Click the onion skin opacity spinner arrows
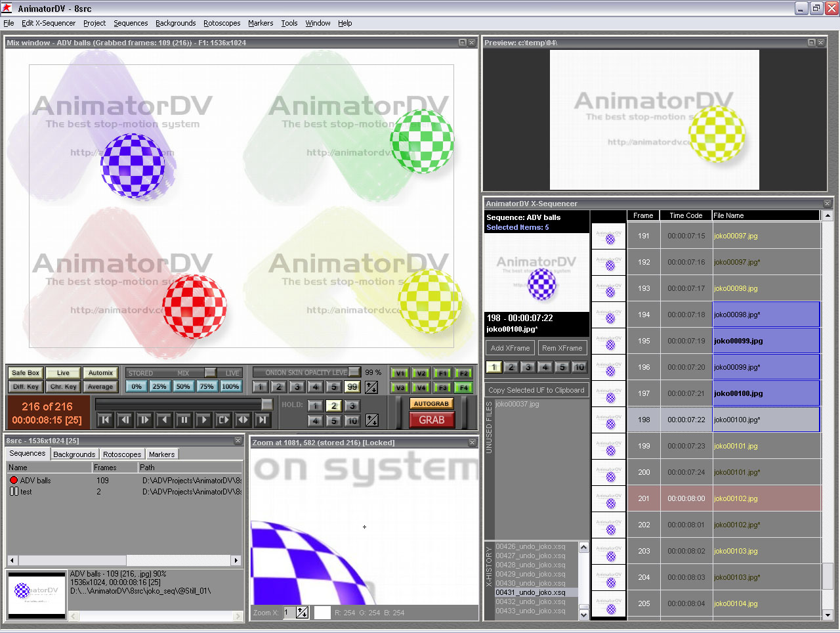Screen dimensions: 840x633 (371, 387)
